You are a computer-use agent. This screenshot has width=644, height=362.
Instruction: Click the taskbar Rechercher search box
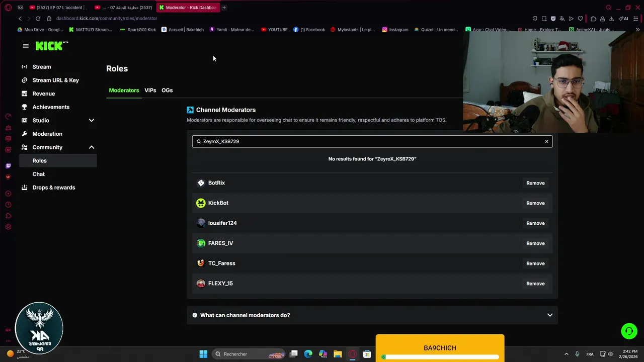pos(248,354)
